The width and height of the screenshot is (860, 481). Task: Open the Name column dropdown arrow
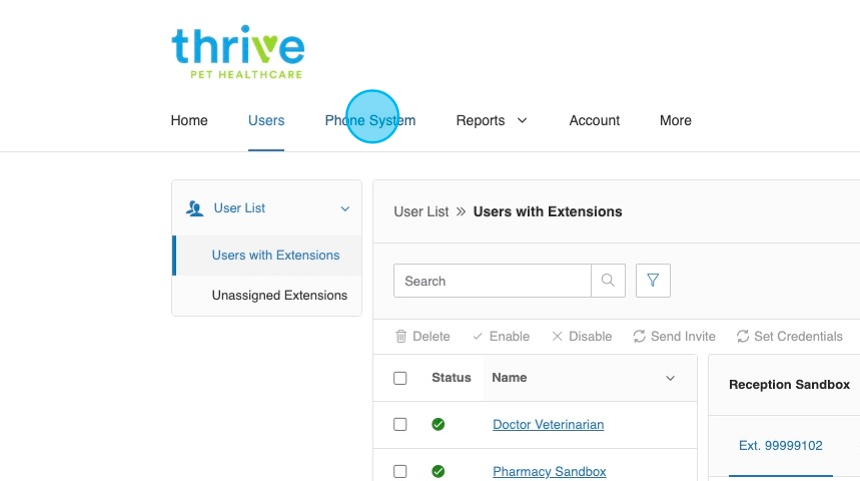tap(670, 378)
